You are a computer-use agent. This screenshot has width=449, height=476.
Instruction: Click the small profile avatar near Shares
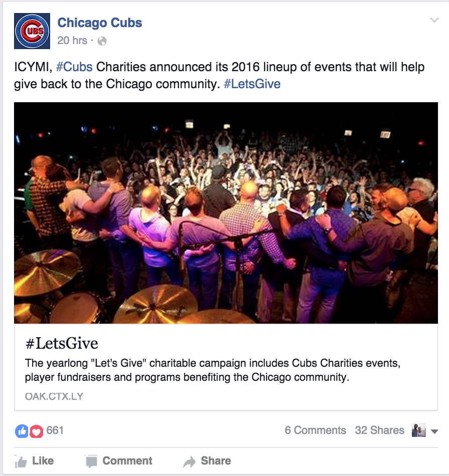[419, 430]
